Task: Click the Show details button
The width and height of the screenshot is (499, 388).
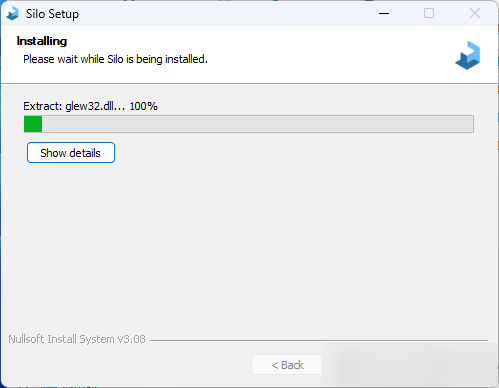Action: pyautogui.click(x=71, y=153)
